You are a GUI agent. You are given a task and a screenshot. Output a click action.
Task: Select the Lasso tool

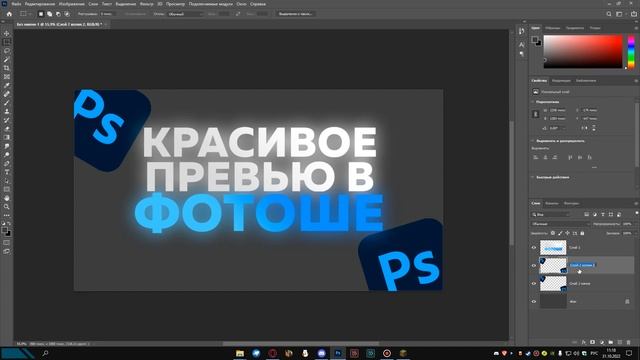7,51
